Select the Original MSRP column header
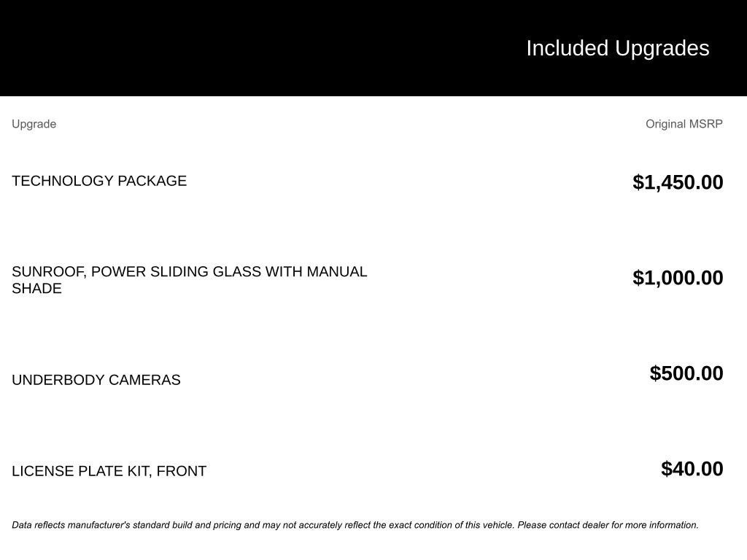 (684, 124)
